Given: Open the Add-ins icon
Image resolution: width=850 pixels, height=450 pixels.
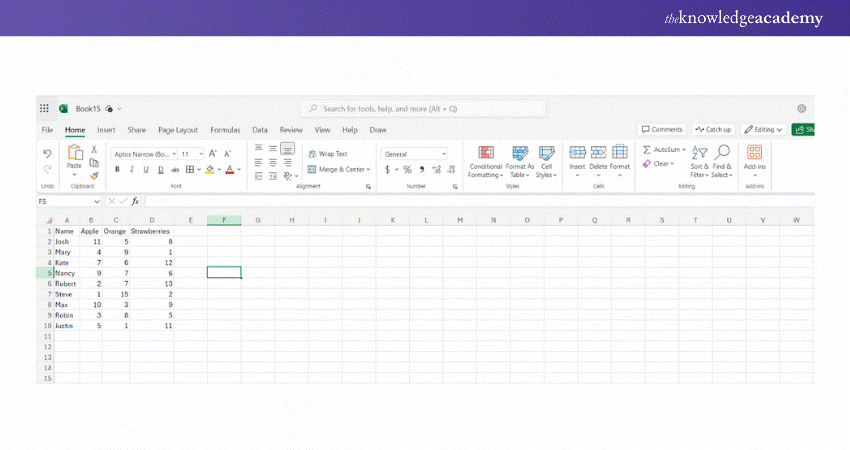Looking at the screenshot, I should click(754, 153).
